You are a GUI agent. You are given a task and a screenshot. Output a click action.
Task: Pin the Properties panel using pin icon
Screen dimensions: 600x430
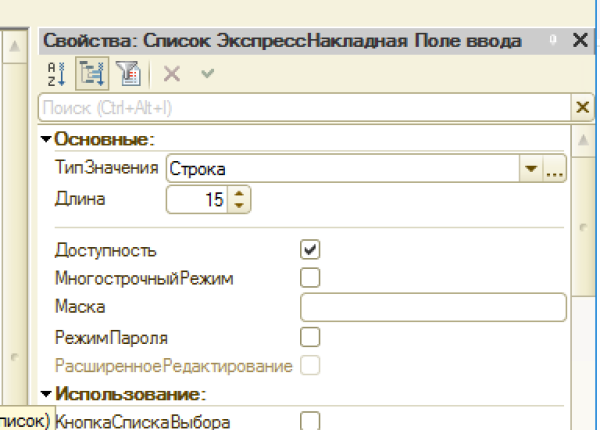pos(554,41)
